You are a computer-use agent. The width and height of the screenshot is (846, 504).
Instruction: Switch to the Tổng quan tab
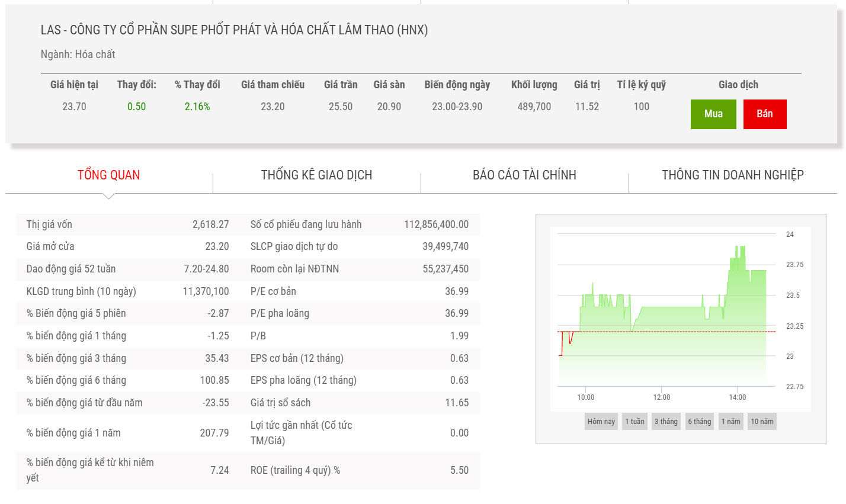(x=108, y=175)
